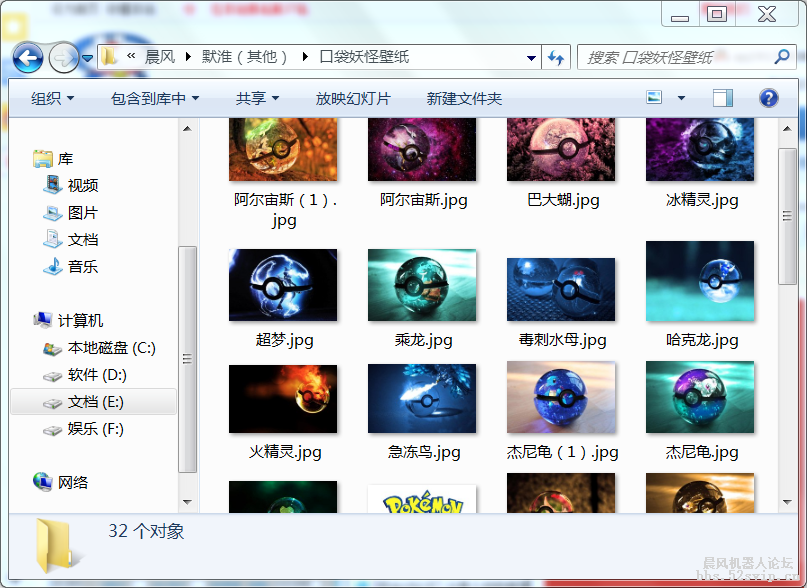Click 放映幻灯片 button
Image resolution: width=807 pixels, height=588 pixels.
click(x=353, y=98)
